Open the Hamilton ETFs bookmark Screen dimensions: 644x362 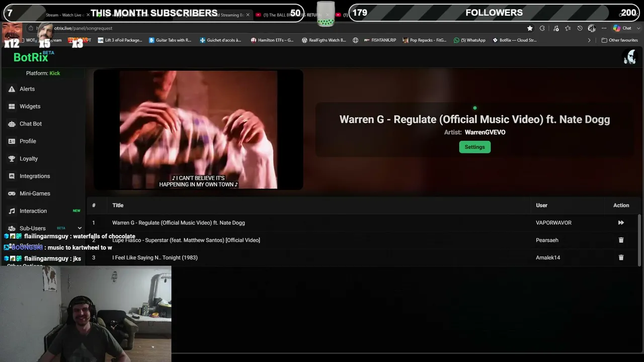click(272, 40)
